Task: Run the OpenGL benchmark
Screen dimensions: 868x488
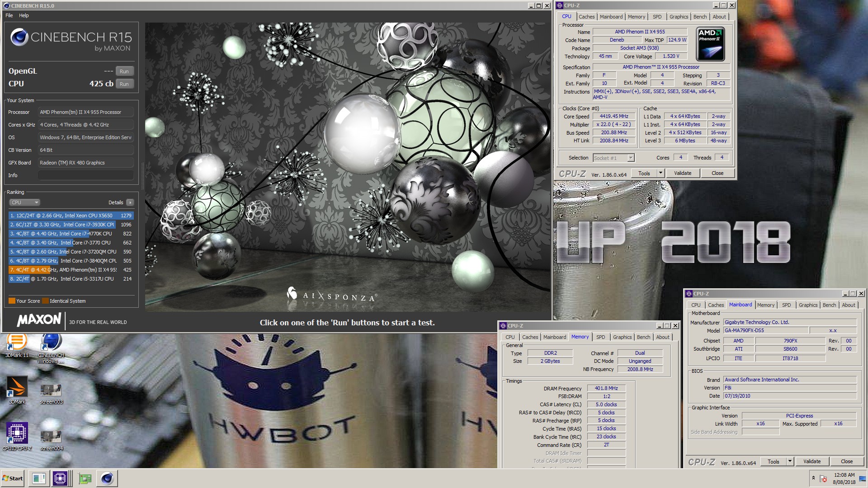Action: tap(124, 71)
